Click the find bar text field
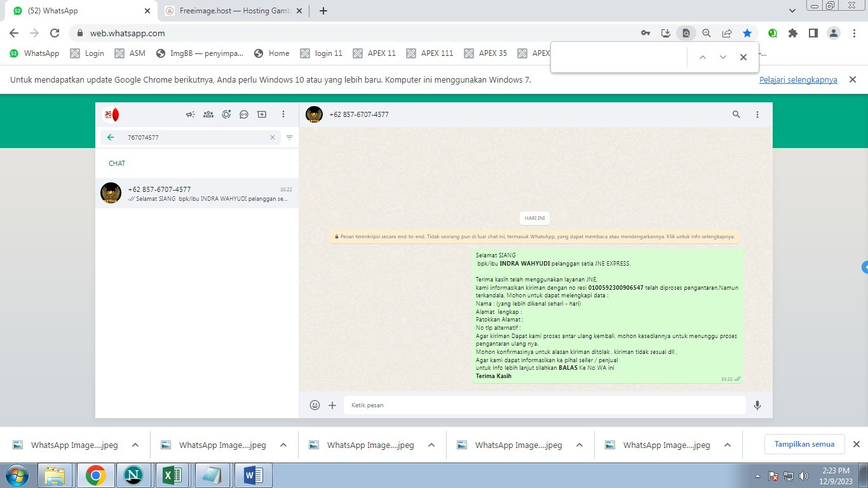 (620, 57)
